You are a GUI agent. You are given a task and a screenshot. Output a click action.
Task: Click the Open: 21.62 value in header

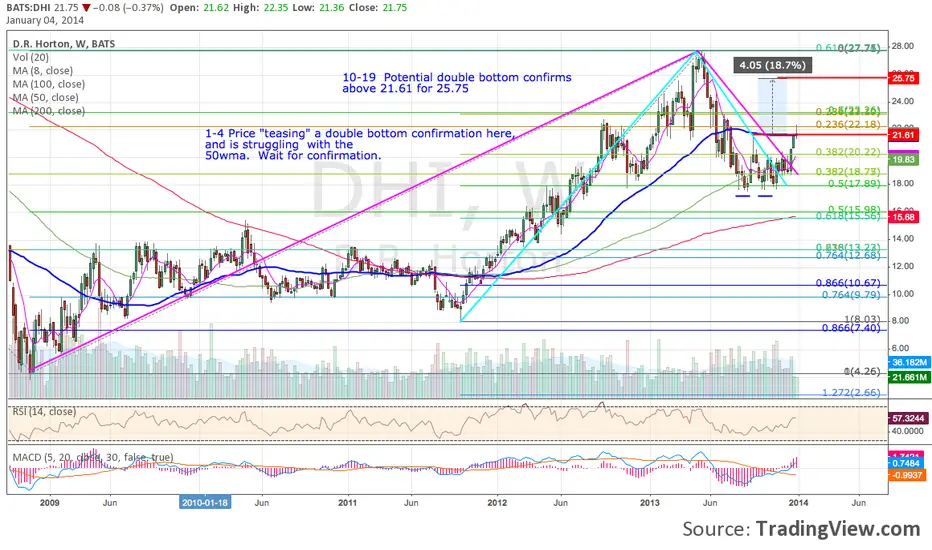197,8
